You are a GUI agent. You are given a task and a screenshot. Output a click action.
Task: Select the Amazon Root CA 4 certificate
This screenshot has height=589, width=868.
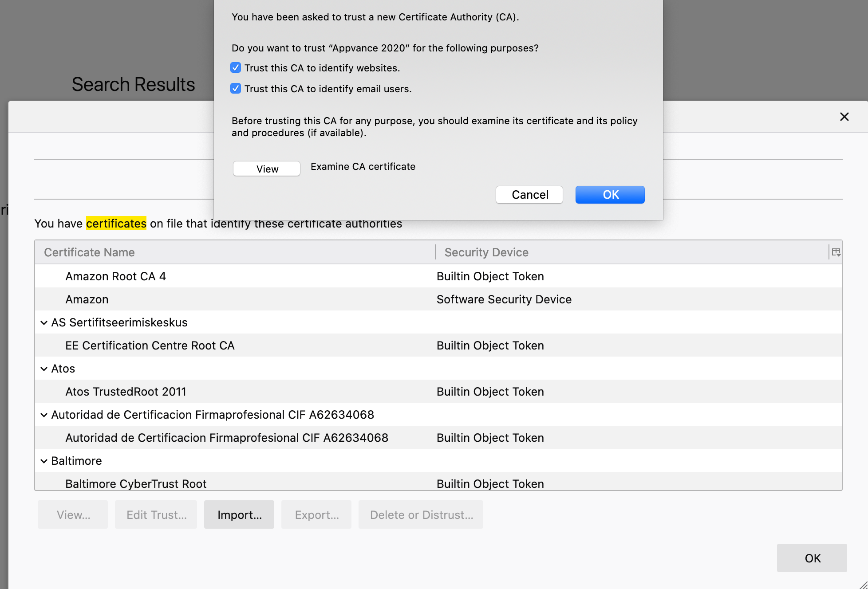click(x=438, y=276)
